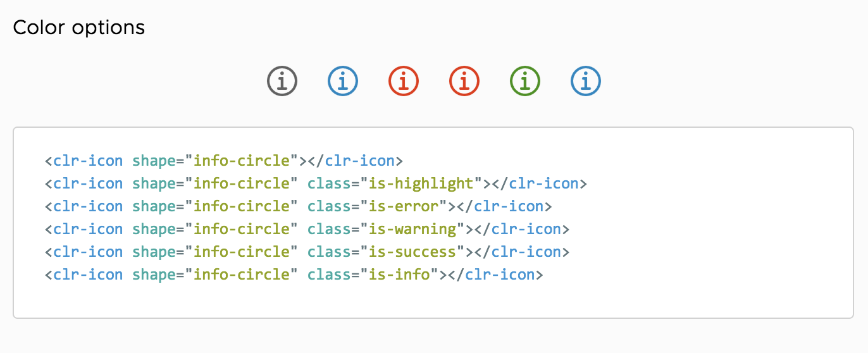Click the "is-success" class value in code
This screenshot has width=868, height=353.
pyautogui.click(x=412, y=252)
